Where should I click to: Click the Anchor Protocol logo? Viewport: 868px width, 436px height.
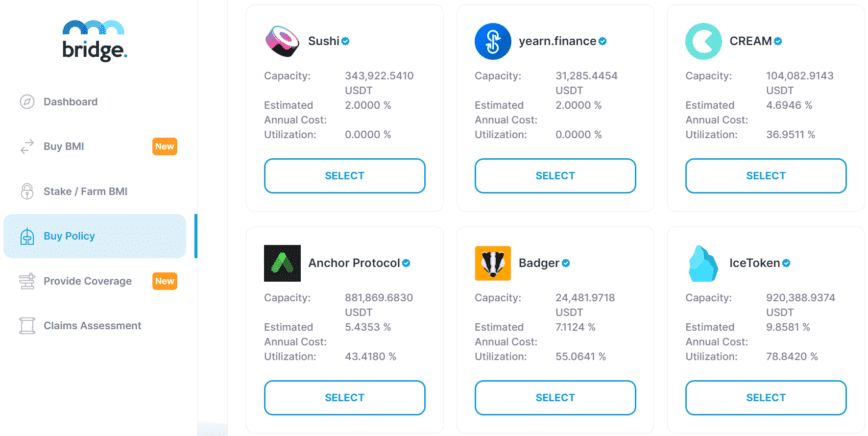pos(282,263)
